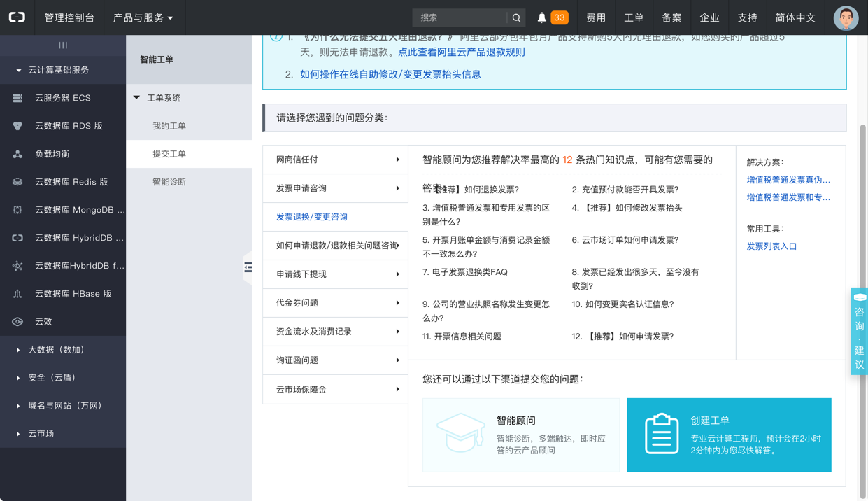Open 点此查看阿里云产品退款规则 link

pyautogui.click(x=462, y=52)
